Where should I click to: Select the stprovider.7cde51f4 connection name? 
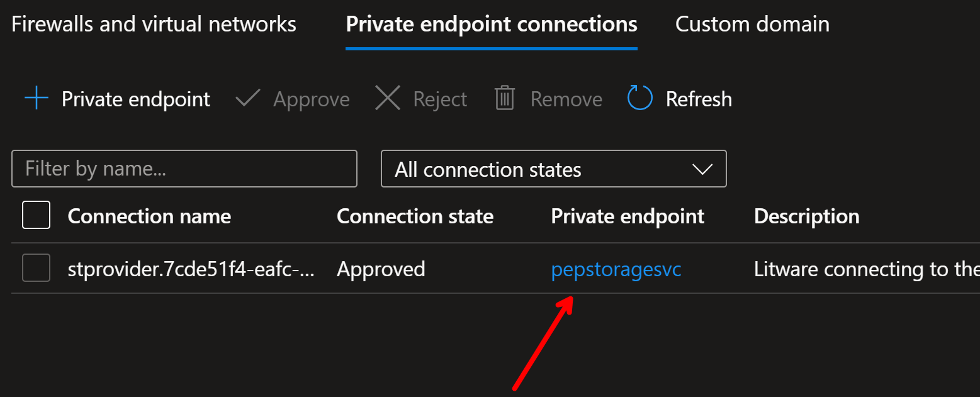click(191, 269)
